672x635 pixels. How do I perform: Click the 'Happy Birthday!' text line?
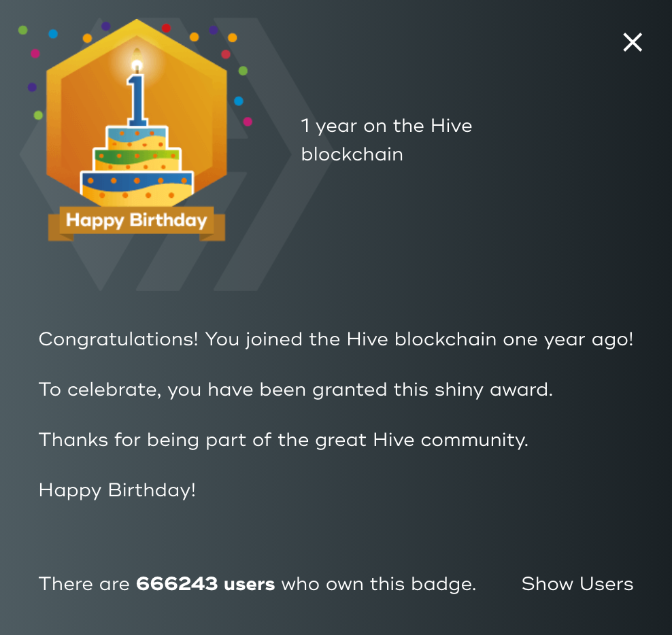[x=117, y=491]
